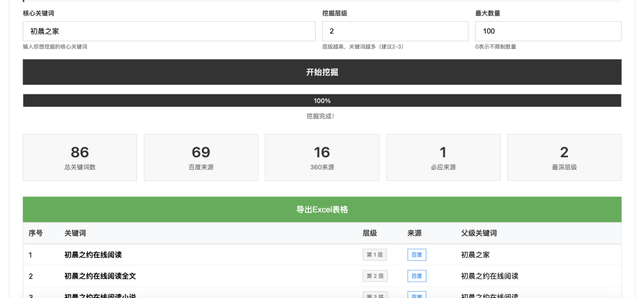The width and height of the screenshot is (644, 298).
Task: Click the 第1层 badge in row 1
Action: (x=375, y=255)
